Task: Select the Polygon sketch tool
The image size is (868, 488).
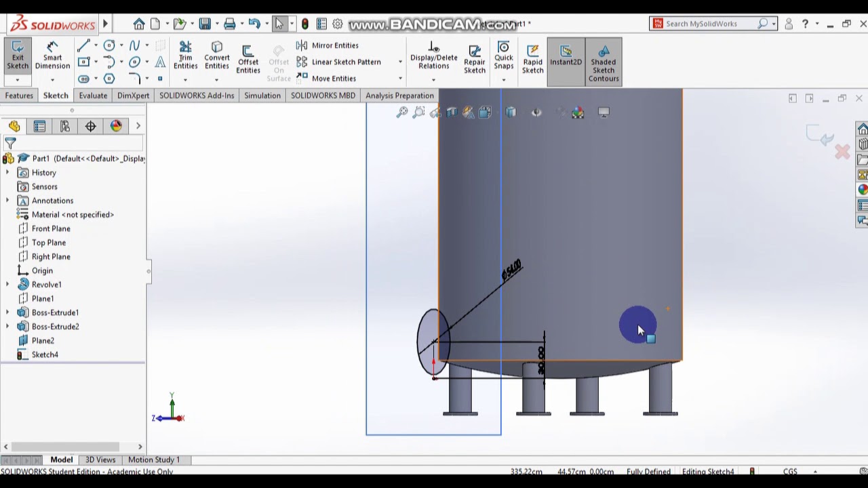Action: 109,79
